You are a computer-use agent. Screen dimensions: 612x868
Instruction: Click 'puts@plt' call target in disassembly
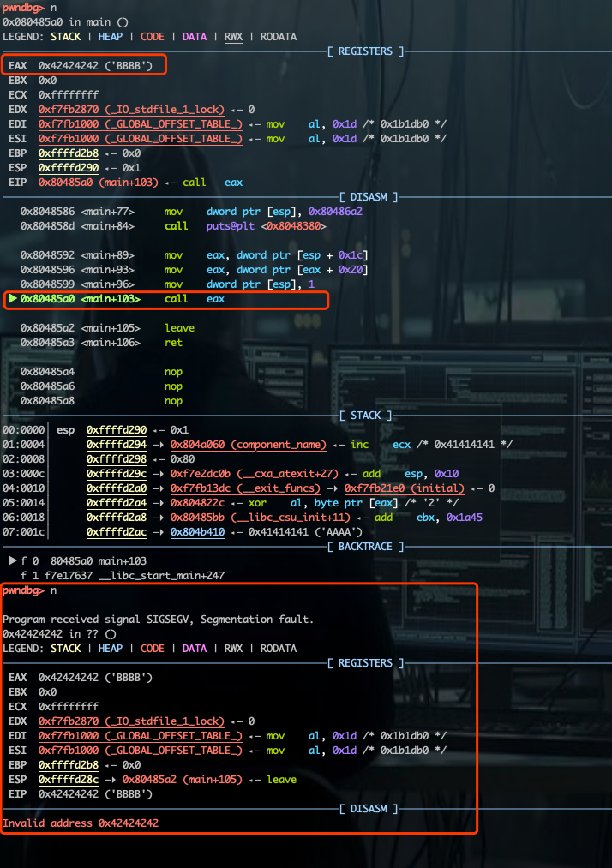pos(231,226)
